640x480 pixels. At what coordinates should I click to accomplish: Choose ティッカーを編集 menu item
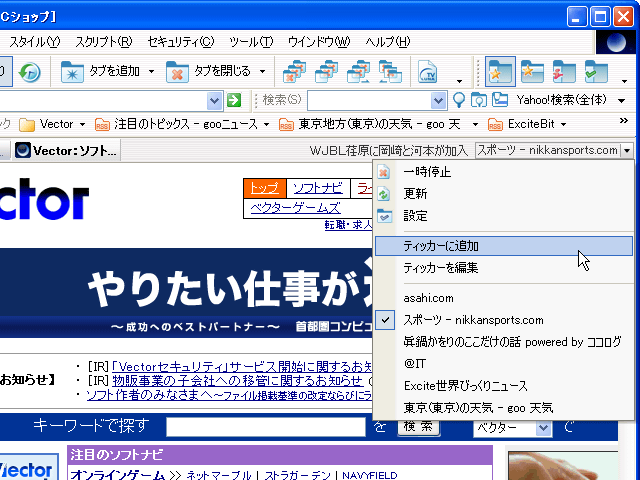coord(504,268)
